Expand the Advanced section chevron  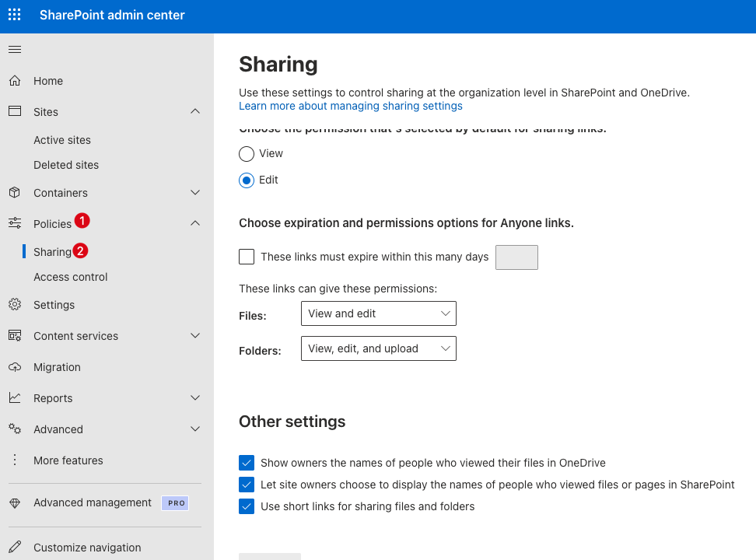click(x=195, y=429)
